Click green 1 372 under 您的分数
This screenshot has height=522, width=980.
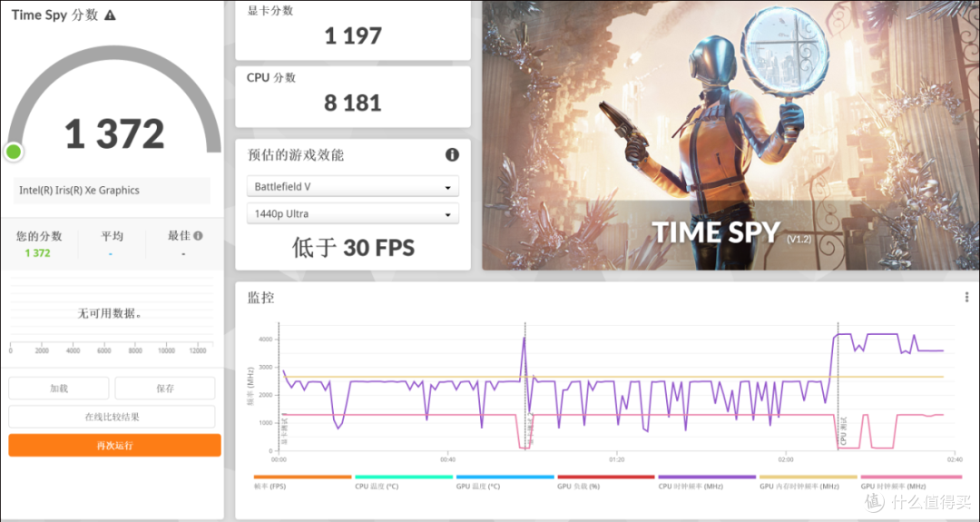37,253
